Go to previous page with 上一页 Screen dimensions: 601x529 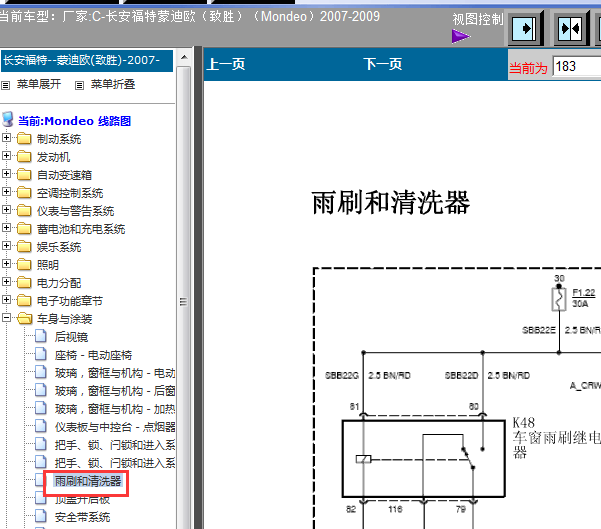[x=226, y=64]
